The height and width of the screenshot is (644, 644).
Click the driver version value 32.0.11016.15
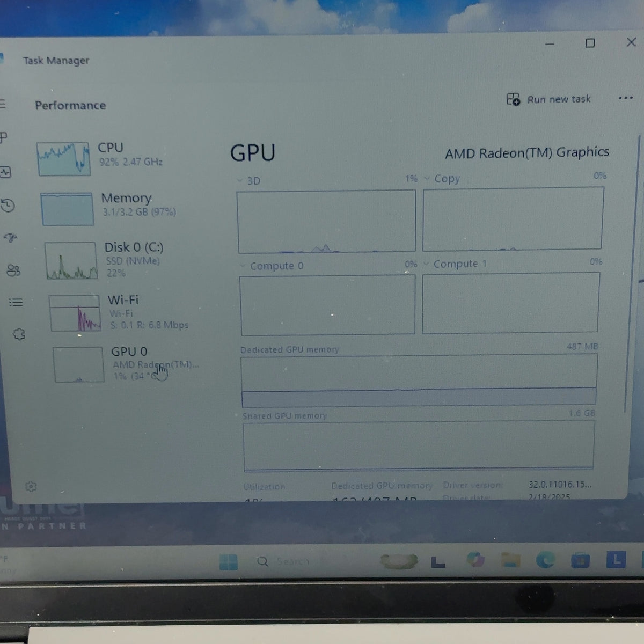point(560,484)
